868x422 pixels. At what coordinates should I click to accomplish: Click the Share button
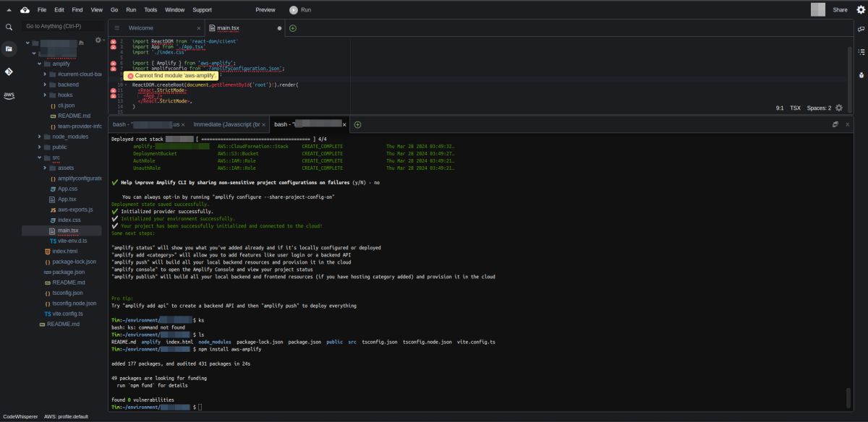[840, 10]
